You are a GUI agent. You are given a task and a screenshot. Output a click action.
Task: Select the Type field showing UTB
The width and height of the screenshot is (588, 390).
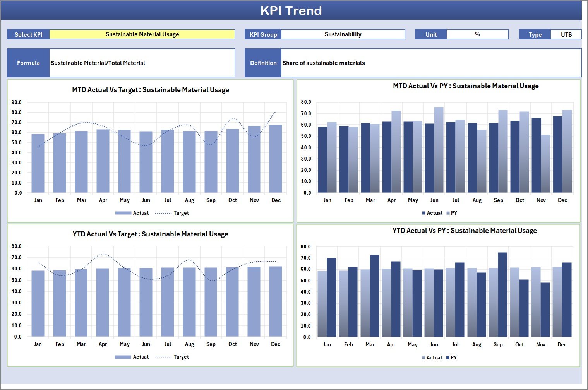point(566,34)
